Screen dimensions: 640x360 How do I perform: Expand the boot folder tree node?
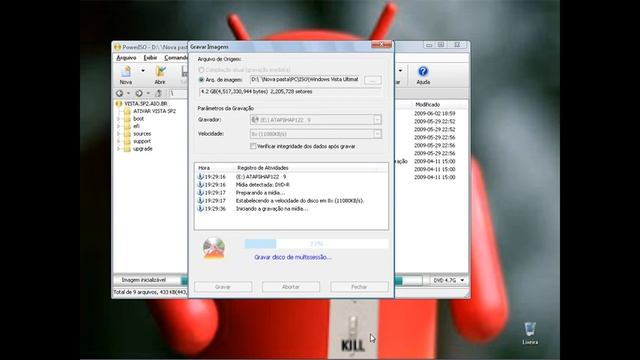(119, 119)
